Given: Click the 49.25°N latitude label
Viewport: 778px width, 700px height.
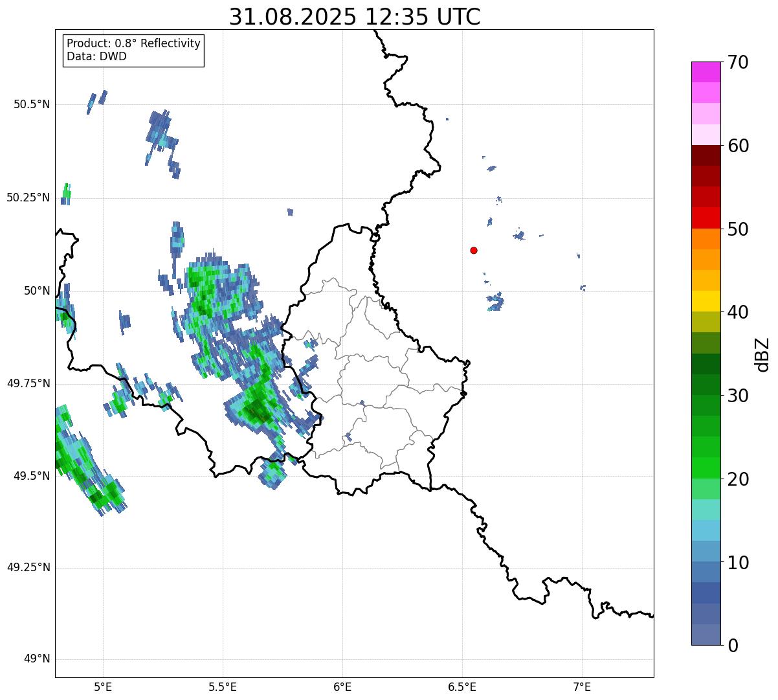Looking at the screenshot, I should (x=28, y=567).
